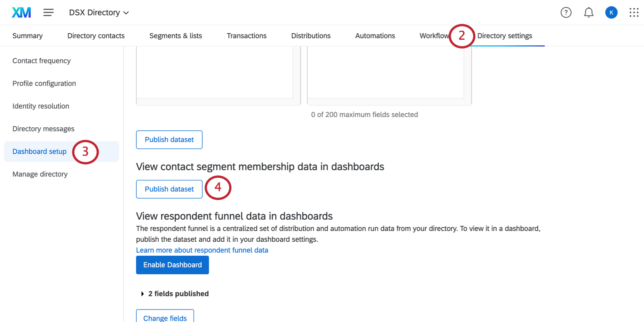The image size is (644, 322).
Task: Switch to the Summary tab
Action: pos(27,35)
